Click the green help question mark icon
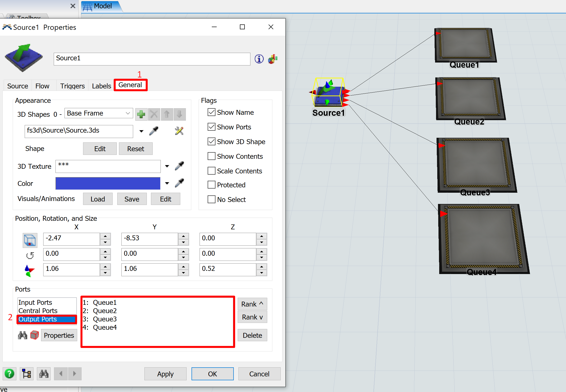 [x=10, y=374]
